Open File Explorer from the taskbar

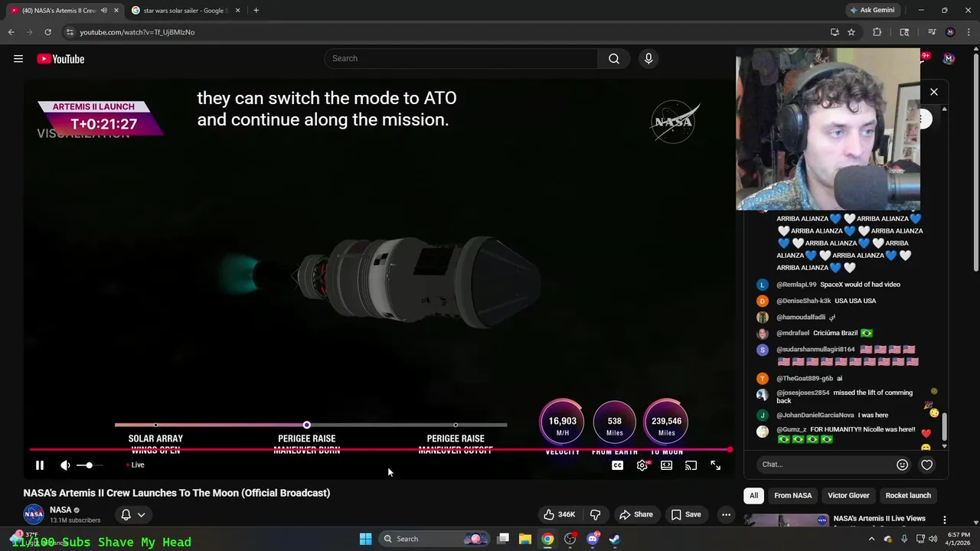525,539
